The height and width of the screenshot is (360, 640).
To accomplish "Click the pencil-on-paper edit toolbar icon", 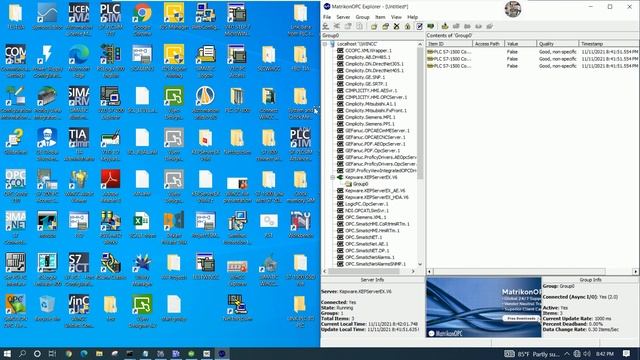I will pyautogui.click(x=419, y=27).
